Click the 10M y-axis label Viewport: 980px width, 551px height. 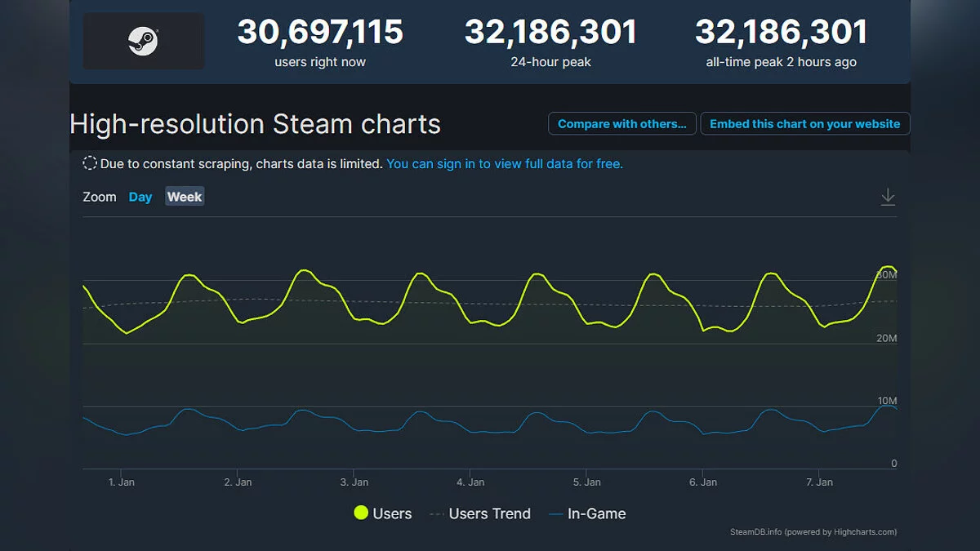point(887,401)
